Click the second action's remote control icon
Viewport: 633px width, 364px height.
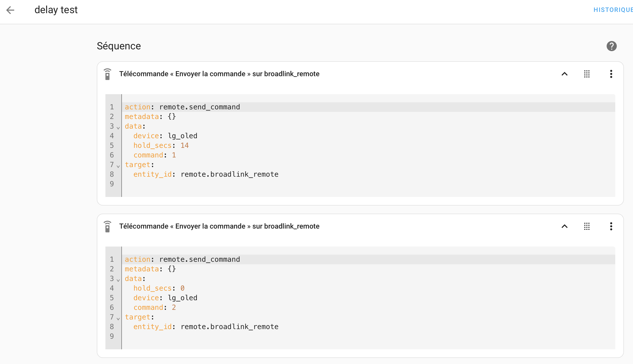click(107, 226)
